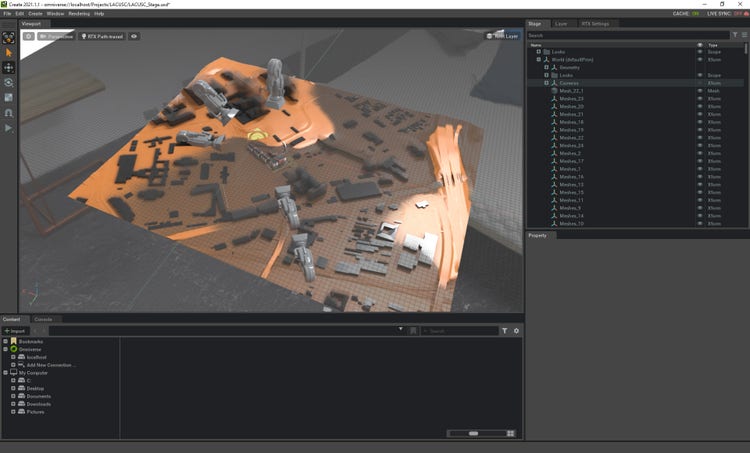Expand the Geometry tree node
The image size is (750, 453).
click(546, 67)
